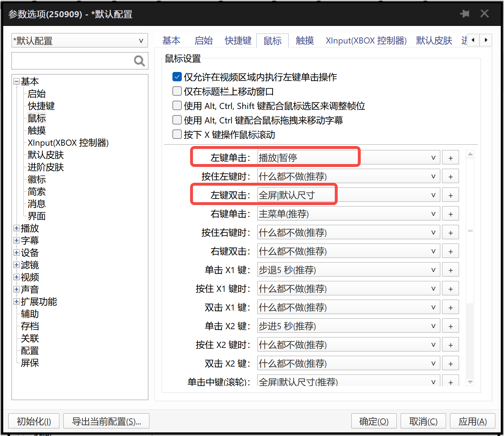Viewport: 504px width, 436px height.
Task: Click the pin icon in the title bar
Action: pyautogui.click(x=465, y=13)
